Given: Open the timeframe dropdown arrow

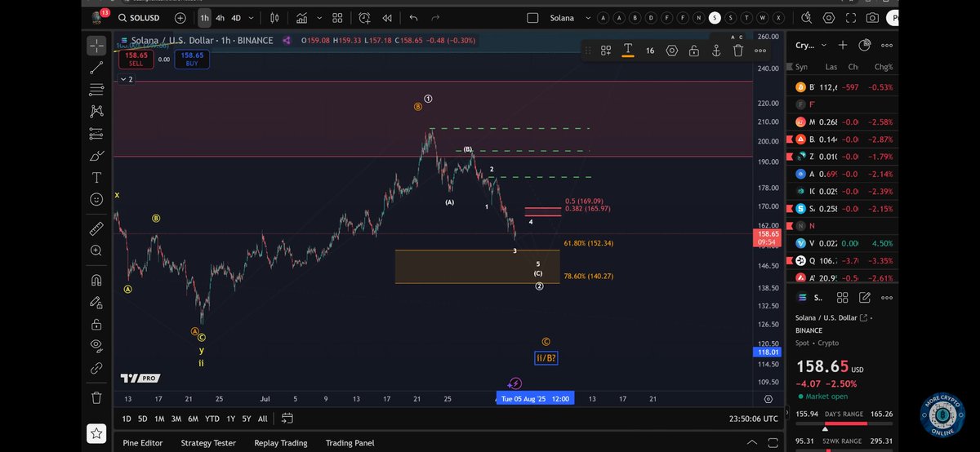Looking at the screenshot, I should coord(251,17).
